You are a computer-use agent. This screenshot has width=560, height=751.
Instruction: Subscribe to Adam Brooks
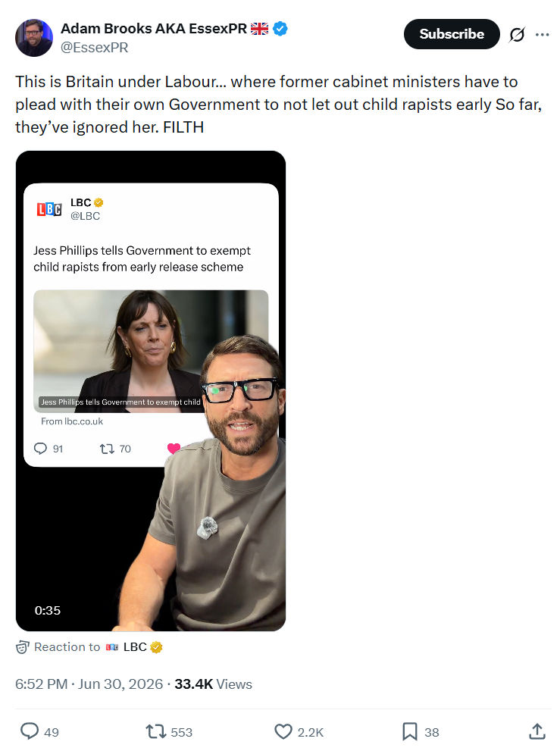pyautogui.click(x=452, y=34)
